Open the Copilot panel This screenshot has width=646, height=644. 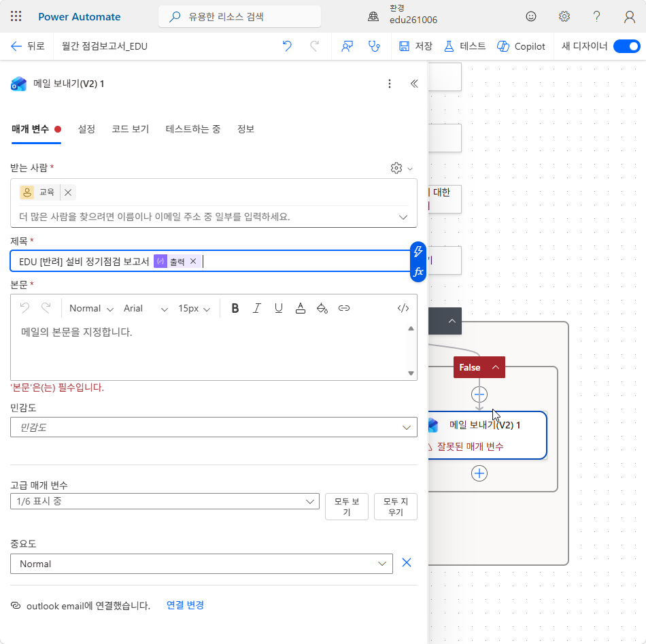point(521,46)
